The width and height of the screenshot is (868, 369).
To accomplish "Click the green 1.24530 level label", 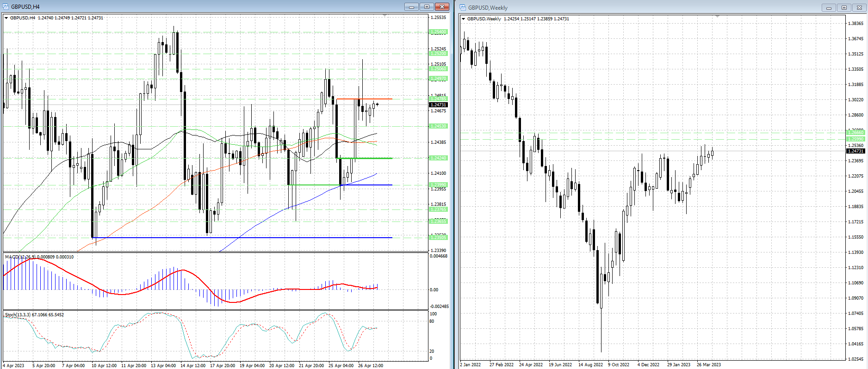I will click(x=438, y=126).
